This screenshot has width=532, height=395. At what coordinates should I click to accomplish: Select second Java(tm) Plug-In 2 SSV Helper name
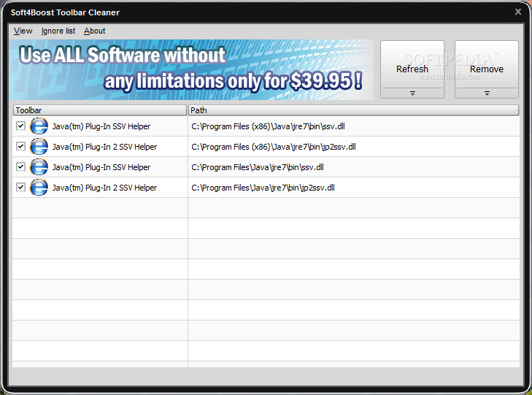click(x=104, y=188)
